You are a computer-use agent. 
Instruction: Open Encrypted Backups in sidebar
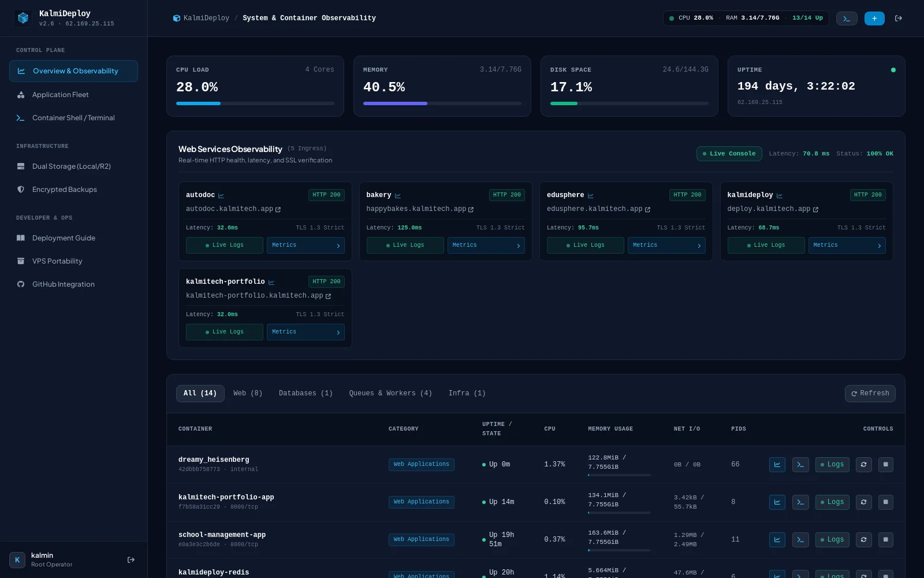point(73,190)
